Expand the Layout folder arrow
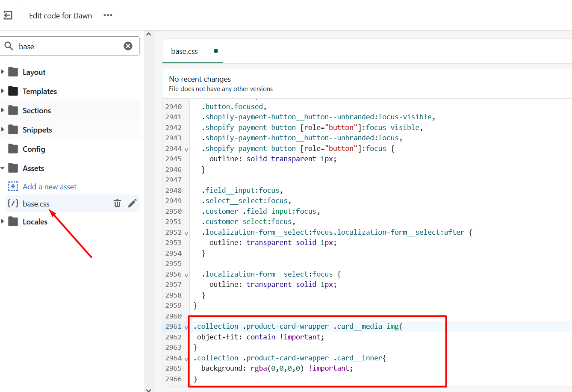572x392 pixels. click(x=3, y=72)
